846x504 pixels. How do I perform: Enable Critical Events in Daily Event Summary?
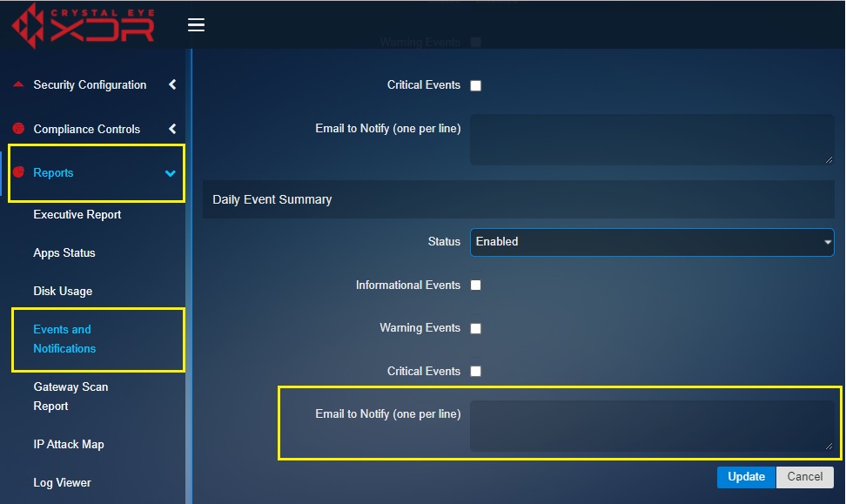pos(475,372)
